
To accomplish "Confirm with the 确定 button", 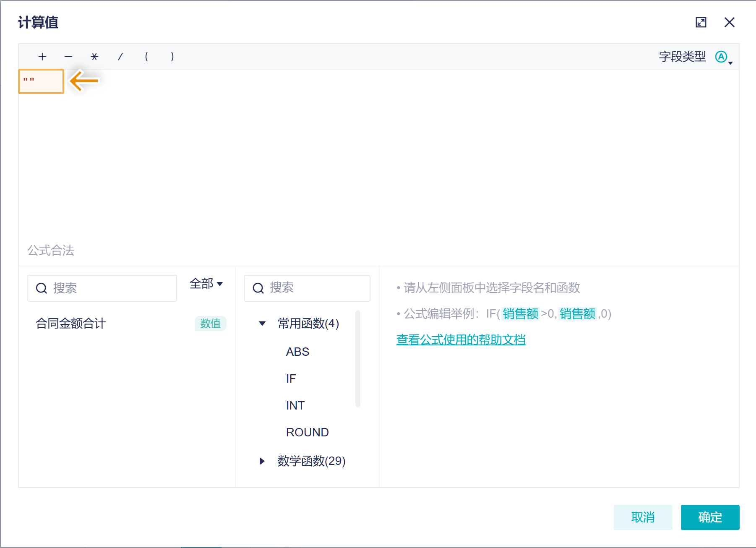I will point(710,517).
